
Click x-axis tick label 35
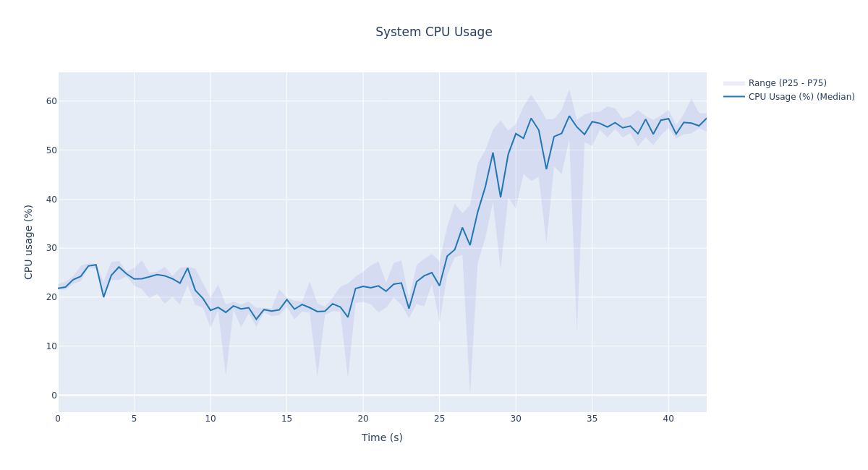coord(592,419)
